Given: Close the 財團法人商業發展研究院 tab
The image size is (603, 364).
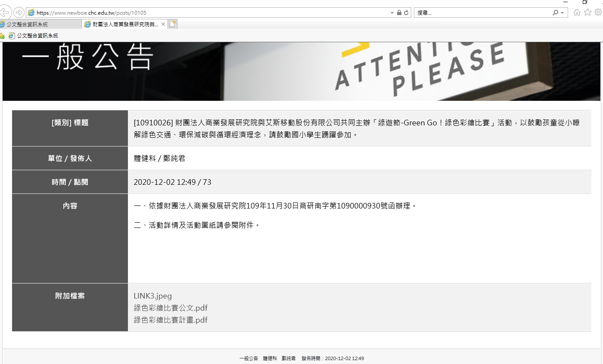Looking at the screenshot, I should [x=163, y=25].
